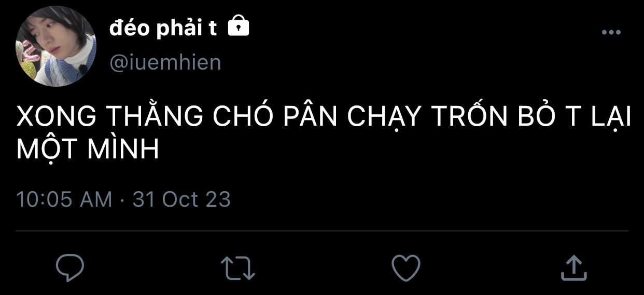Click the words MỘT MÌNH in the tweet
The width and height of the screenshot is (644, 295).
pos(87,150)
